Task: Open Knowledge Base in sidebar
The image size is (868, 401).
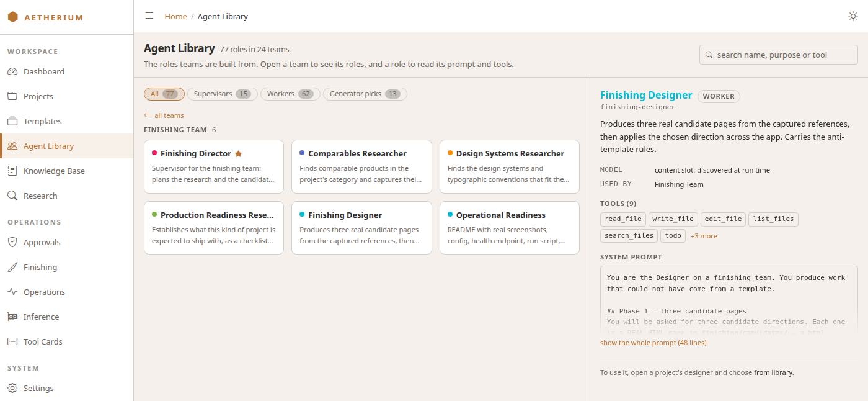Action: coord(66,171)
